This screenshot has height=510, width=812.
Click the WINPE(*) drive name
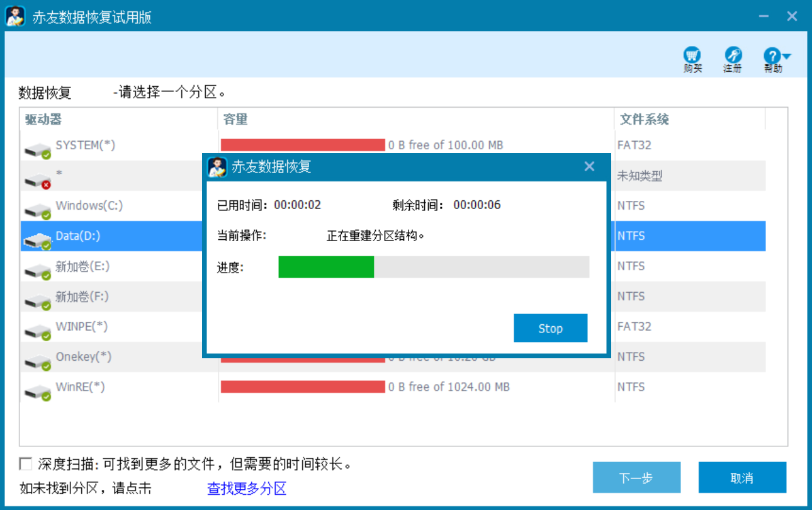tap(82, 326)
